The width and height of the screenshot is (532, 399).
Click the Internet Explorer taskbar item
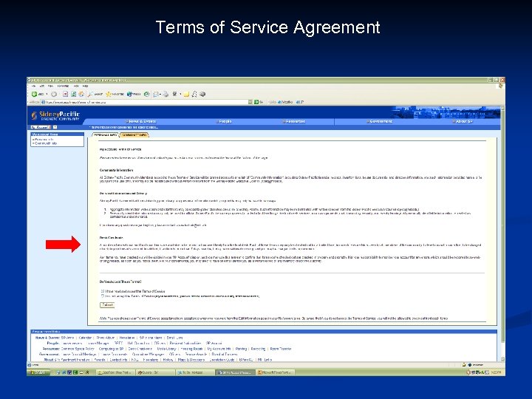click(235, 372)
